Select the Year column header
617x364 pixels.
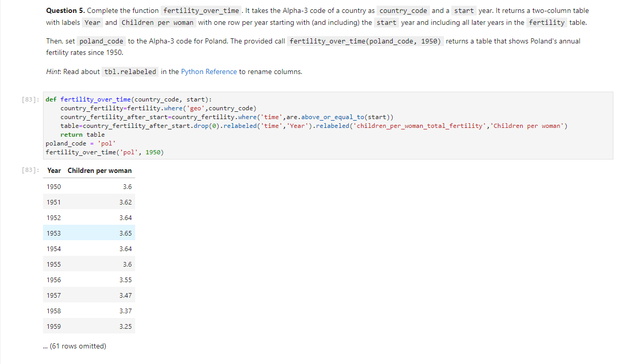[53, 170]
